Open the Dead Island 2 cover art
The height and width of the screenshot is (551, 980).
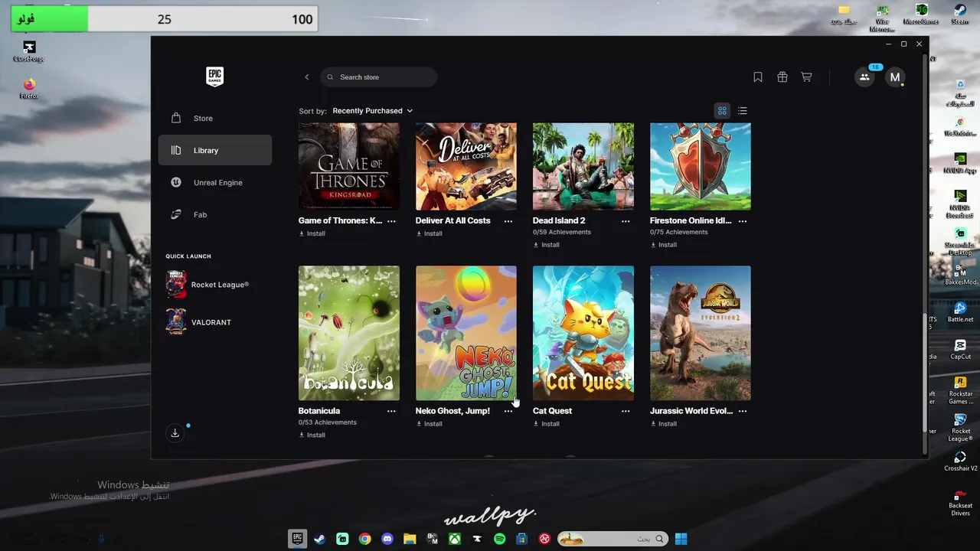(x=583, y=167)
